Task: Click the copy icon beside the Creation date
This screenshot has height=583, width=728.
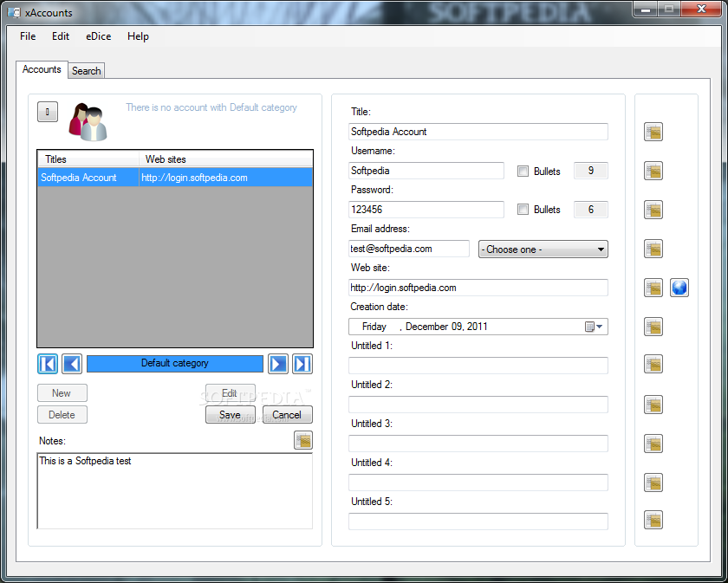Action: [x=653, y=327]
